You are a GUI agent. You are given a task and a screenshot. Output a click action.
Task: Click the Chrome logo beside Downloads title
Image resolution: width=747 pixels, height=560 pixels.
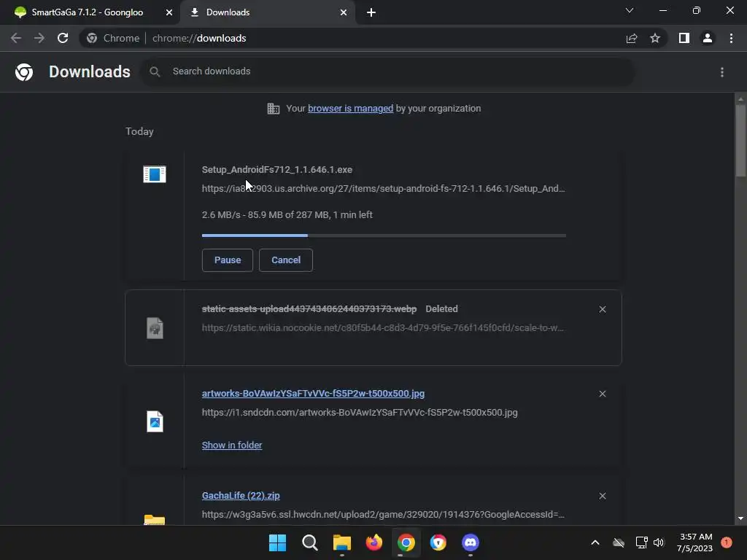point(24,72)
